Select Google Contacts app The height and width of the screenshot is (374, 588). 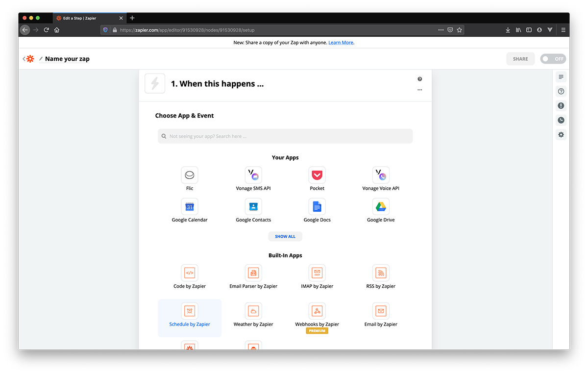[x=253, y=206]
